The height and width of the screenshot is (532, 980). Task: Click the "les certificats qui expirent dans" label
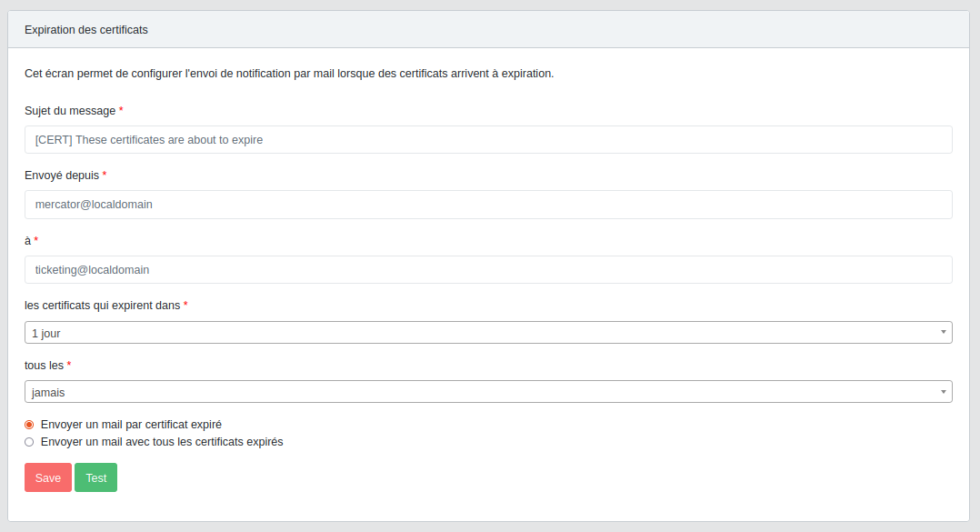coord(103,306)
